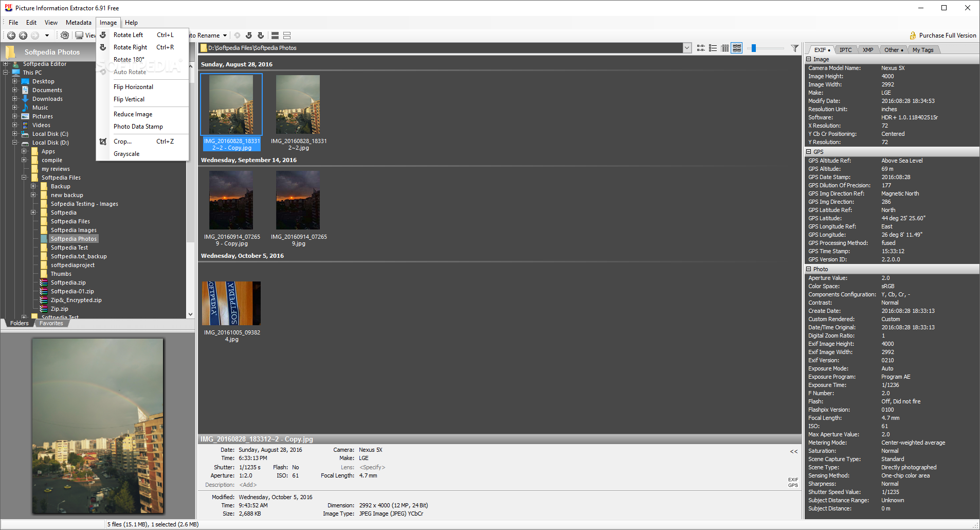This screenshot has width=980, height=530.
Task: Go back with the Back arrow icon
Action: click(11, 36)
